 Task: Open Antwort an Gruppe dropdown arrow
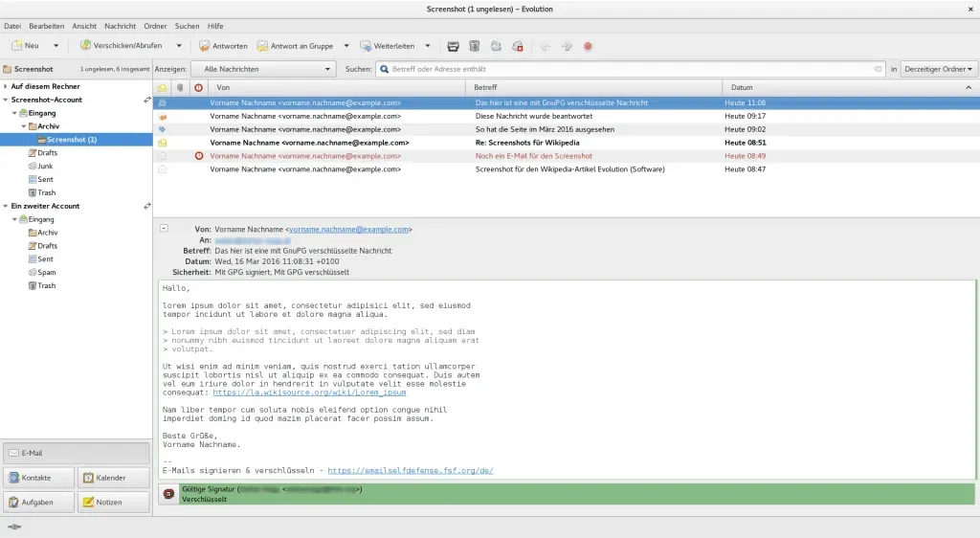(346, 46)
